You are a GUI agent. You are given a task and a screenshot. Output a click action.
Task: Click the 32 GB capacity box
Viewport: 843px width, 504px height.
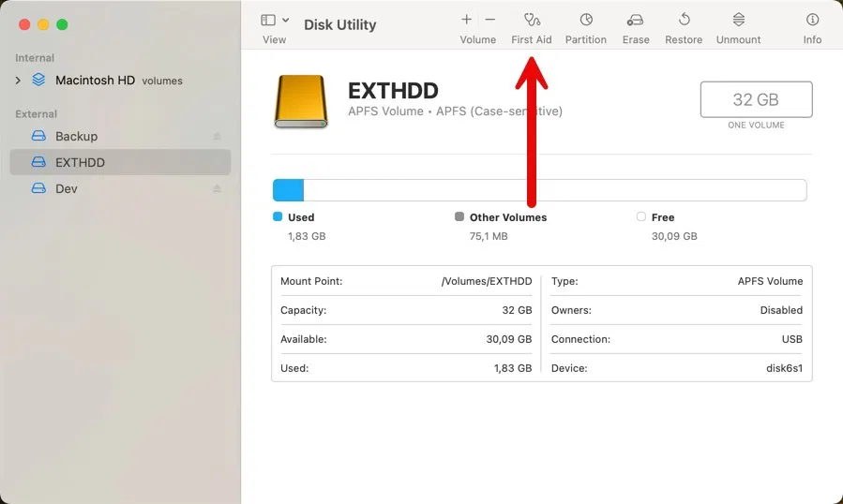[x=756, y=99]
